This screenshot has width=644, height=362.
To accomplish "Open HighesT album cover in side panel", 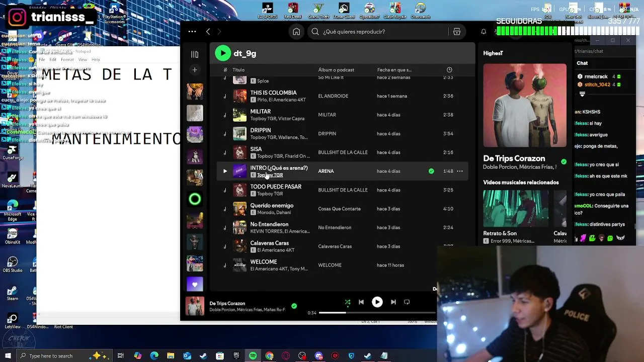I will point(525,105).
